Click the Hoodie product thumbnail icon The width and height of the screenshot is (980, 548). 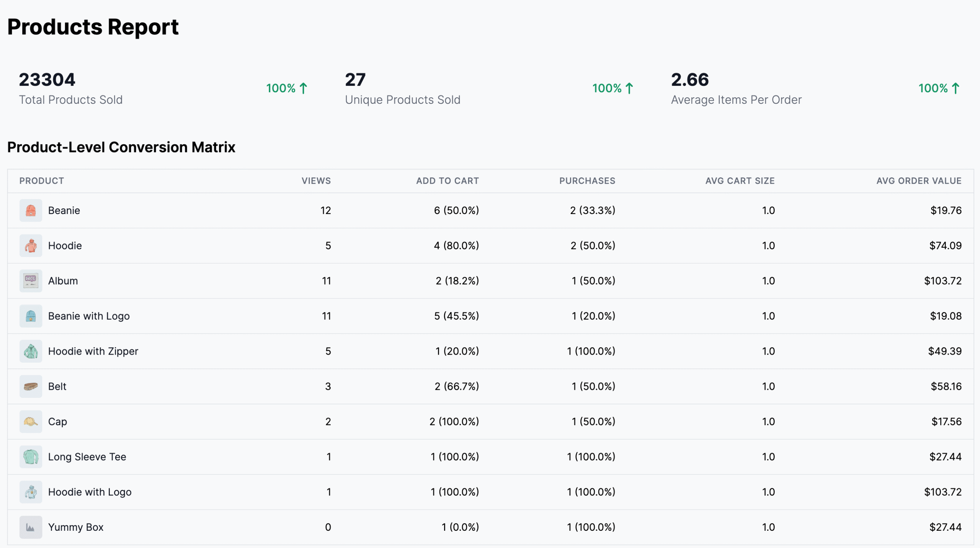click(31, 245)
